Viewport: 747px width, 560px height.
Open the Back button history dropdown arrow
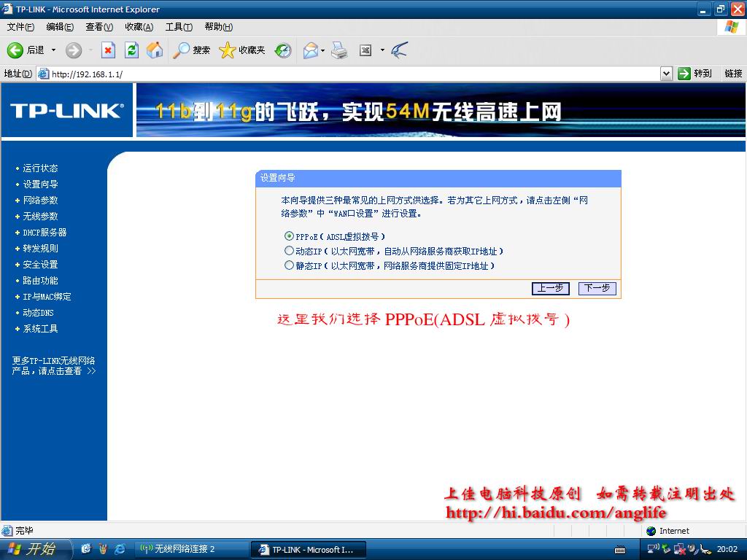(53, 50)
